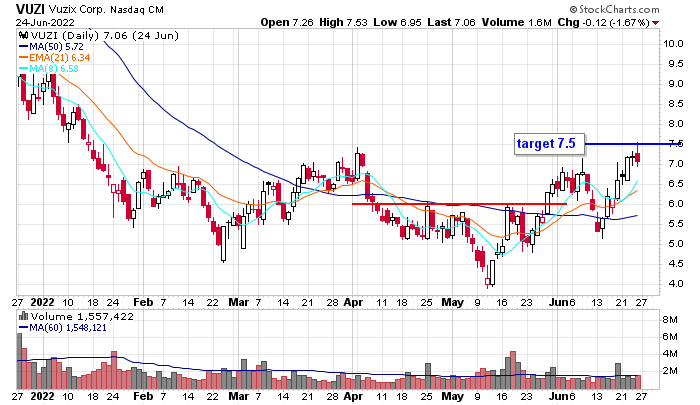Click the 8M volume axis label
This screenshot has height=405, width=700.
click(x=670, y=320)
